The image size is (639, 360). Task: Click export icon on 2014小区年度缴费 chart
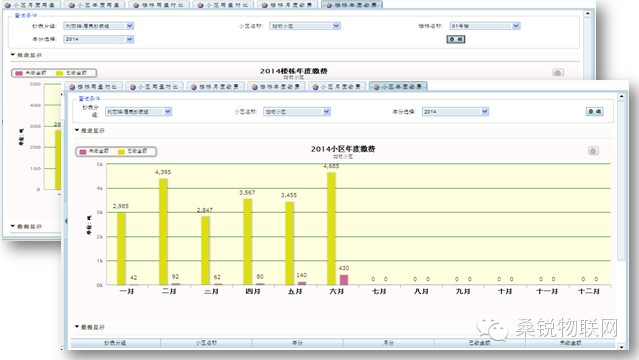[593, 151]
